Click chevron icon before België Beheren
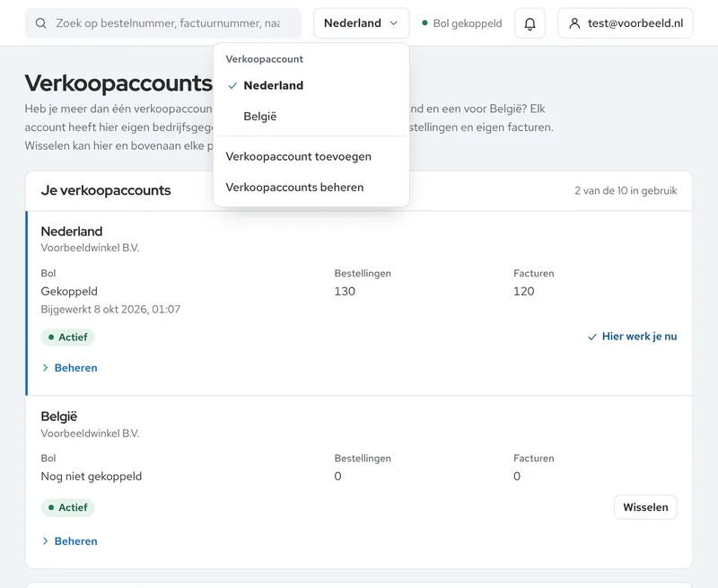This screenshot has width=718, height=588. pos(46,541)
